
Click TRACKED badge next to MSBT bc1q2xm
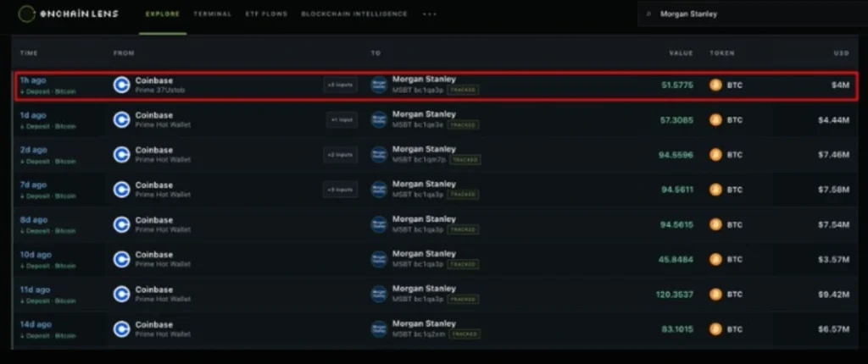tap(465, 334)
